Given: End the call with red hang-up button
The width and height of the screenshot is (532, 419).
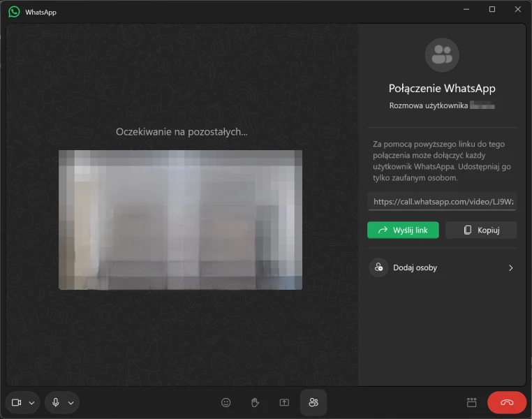Looking at the screenshot, I should (x=507, y=402).
